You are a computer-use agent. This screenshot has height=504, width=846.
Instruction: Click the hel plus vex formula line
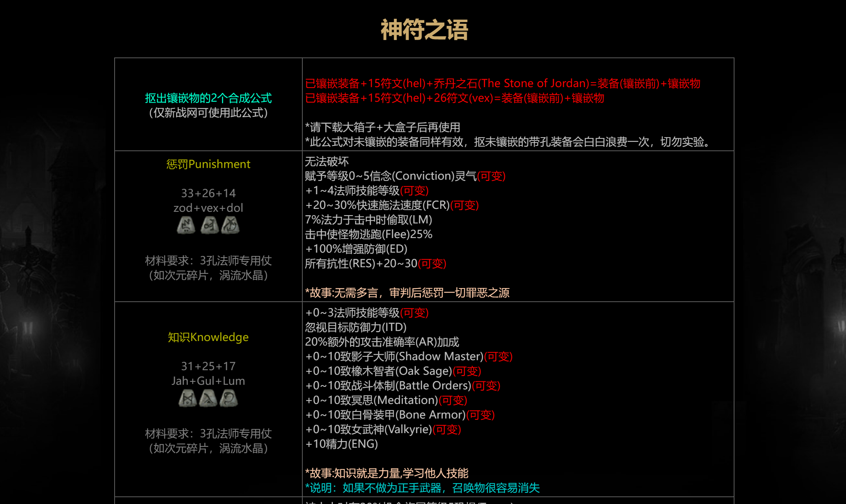coord(454,98)
